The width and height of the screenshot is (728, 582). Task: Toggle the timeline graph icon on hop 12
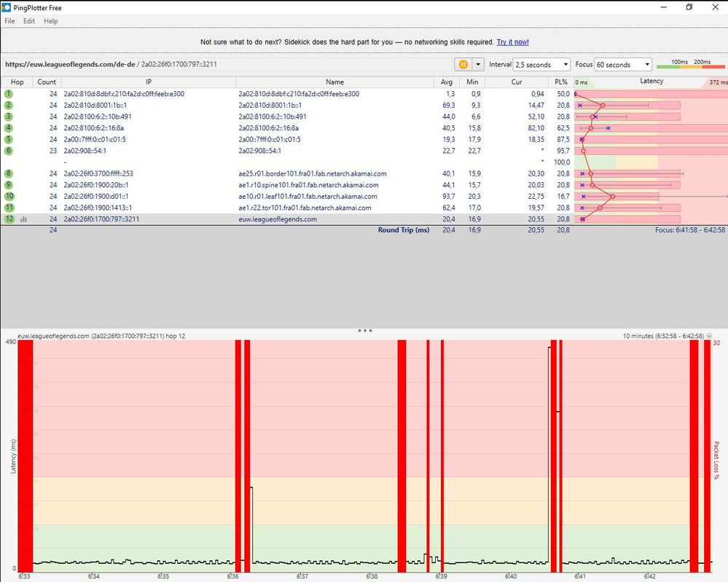[x=23, y=219]
